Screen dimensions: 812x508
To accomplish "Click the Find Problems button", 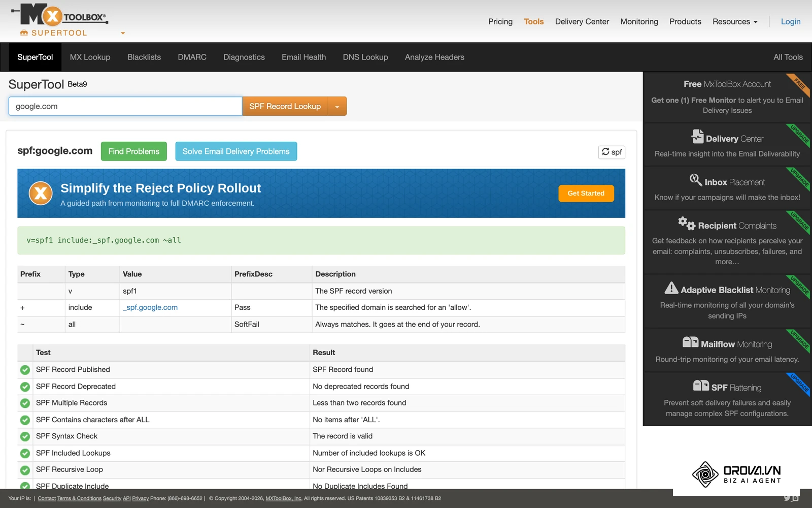I will (134, 151).
